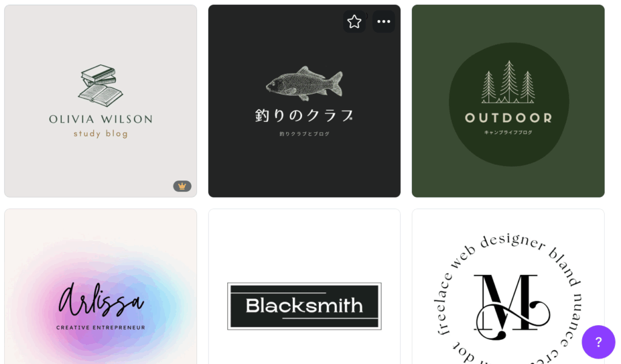Click the pine trees line drawing
The width and height of the screenshot is (621, 364).
[x=508, y=82]
